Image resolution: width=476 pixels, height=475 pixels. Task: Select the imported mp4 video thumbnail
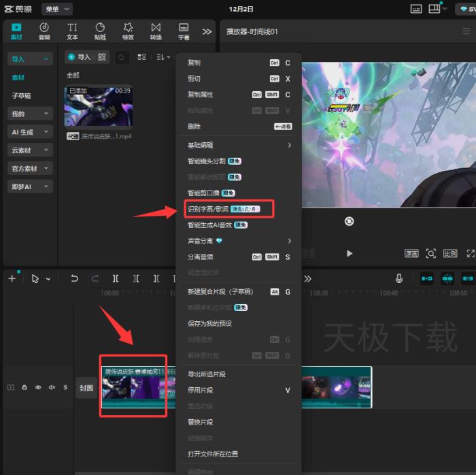tap(98, 107)
